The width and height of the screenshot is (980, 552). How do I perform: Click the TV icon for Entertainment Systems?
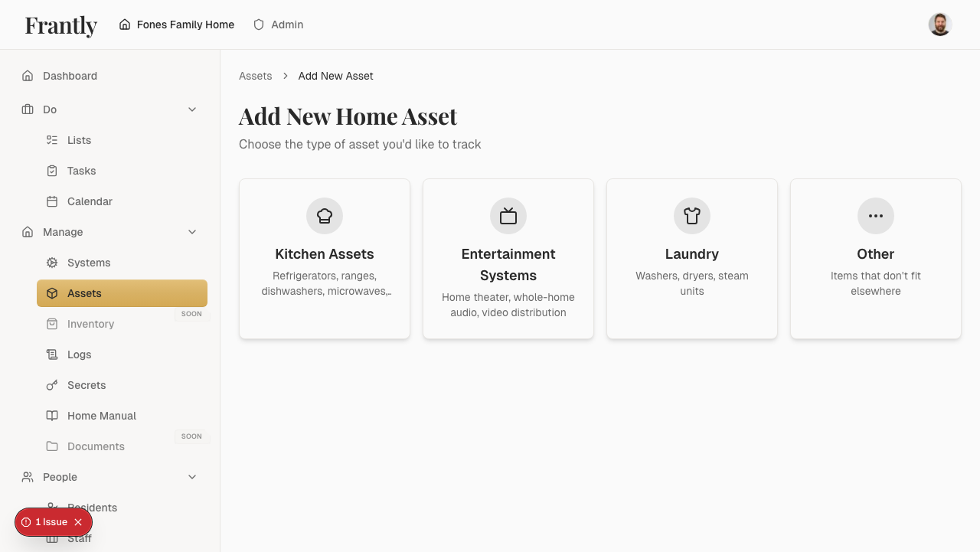click(x=508, y=215)
